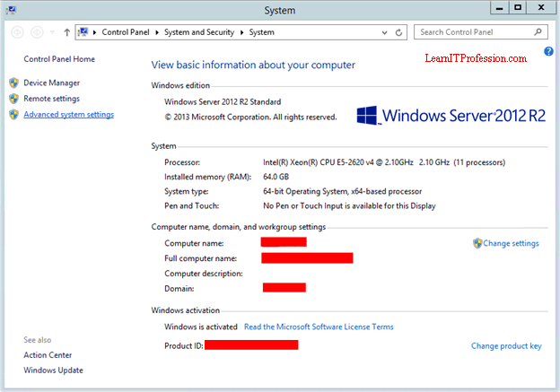Screen dimensions: 560x392
Task: Close the System window
Action: coord(541,8)
